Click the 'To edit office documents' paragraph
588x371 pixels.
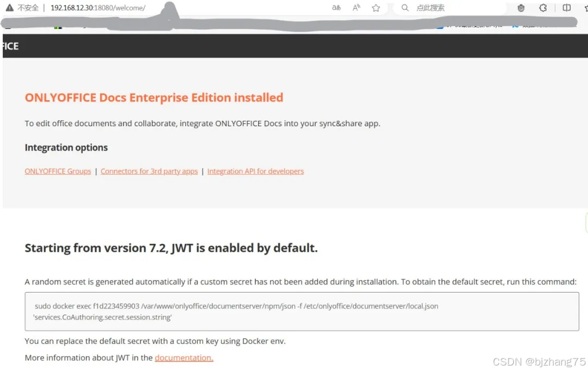[x=203, y=123]
